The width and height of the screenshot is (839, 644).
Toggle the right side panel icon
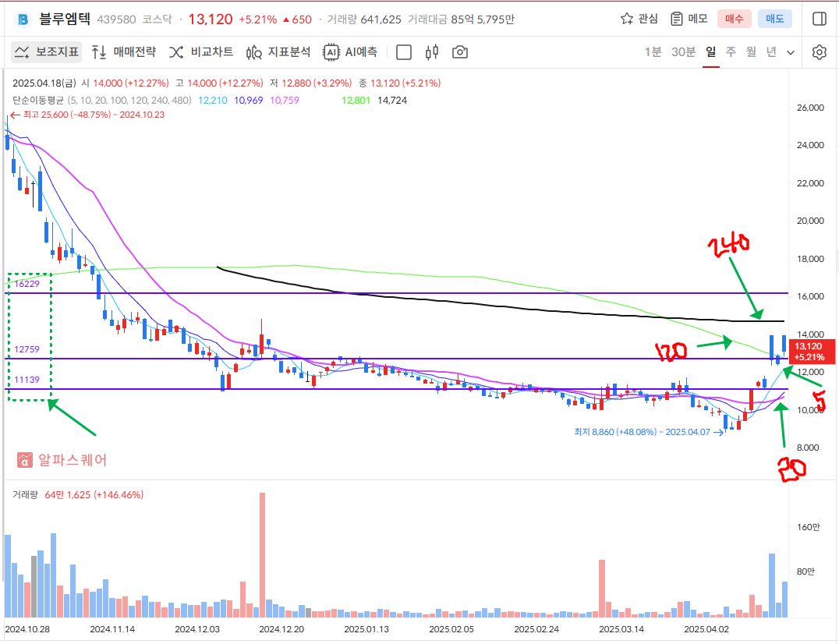820,19
